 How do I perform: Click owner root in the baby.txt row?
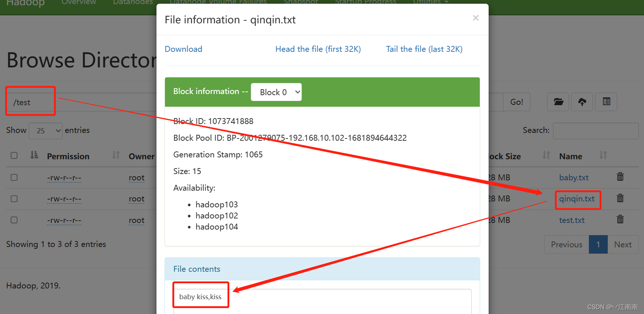click(x=136, y=178)
